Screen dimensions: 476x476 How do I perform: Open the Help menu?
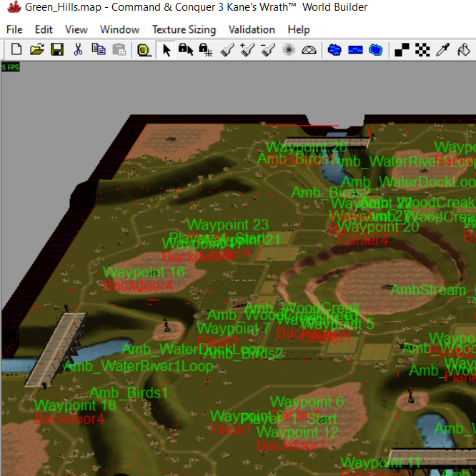pyautogui.click(x=299, y=29)
